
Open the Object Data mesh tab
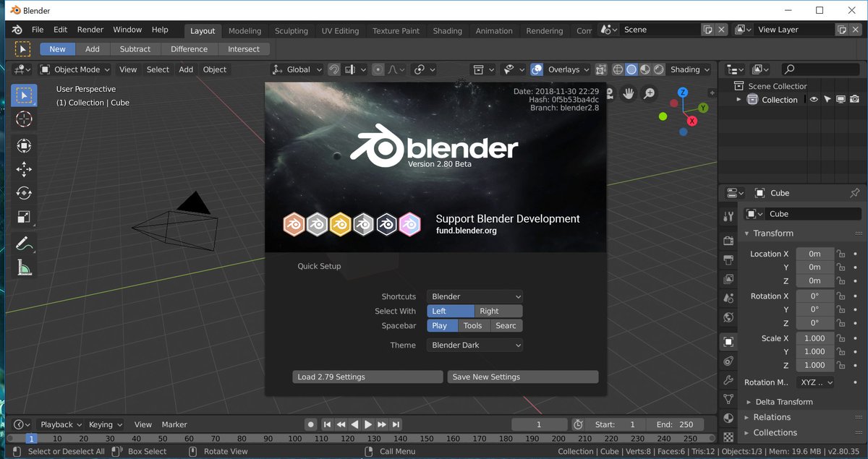click(x=728, y=399)
